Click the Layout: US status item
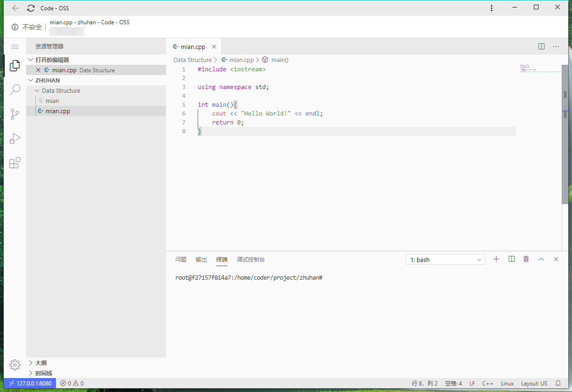Image resolution: width=572 pixels, height=392 pixels. point(534,383)
